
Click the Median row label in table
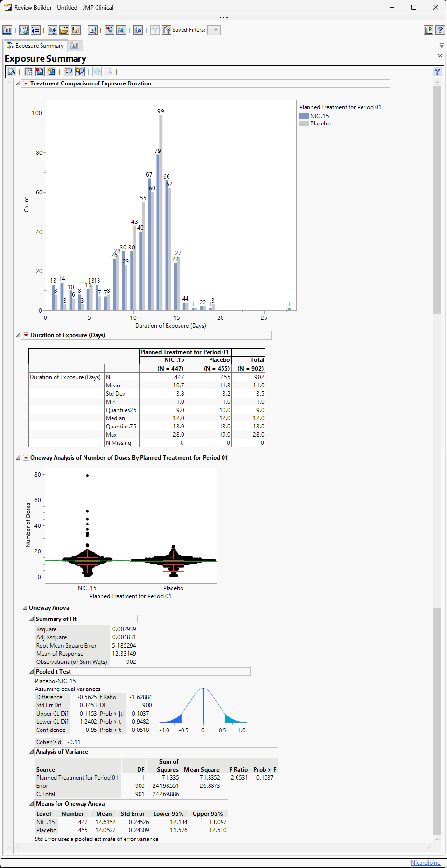pos(115,418)
